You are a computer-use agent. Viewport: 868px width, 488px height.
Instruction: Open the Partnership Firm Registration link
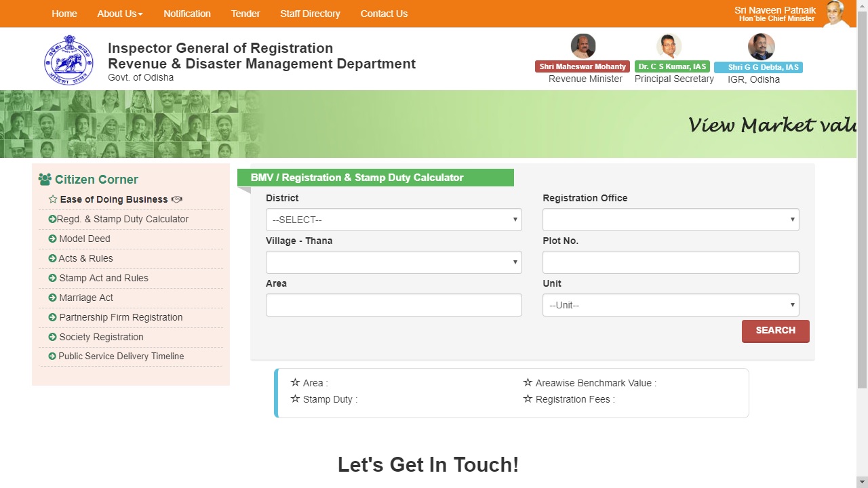121,317
